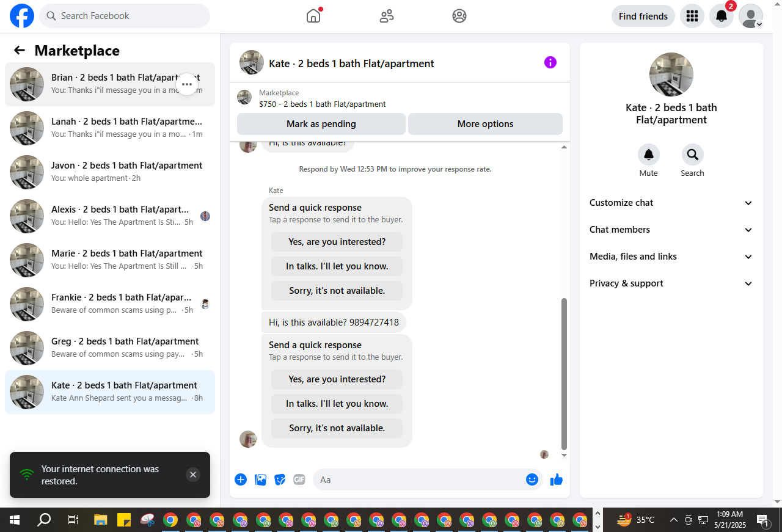Dismiss the internet connection restored notice
Image resolution: width=782 pixels, height=532 pixels.
[x=193, y=475]
